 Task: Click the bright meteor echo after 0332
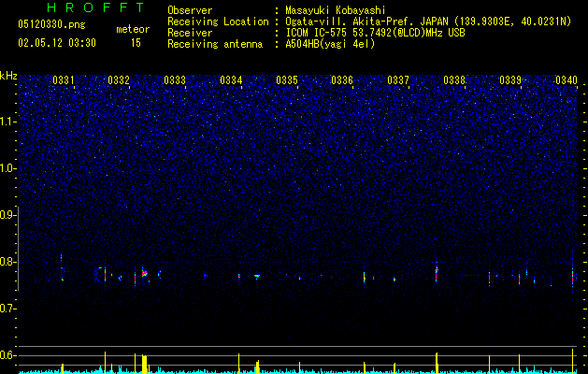pyautogui.click(x=144, y=273)
